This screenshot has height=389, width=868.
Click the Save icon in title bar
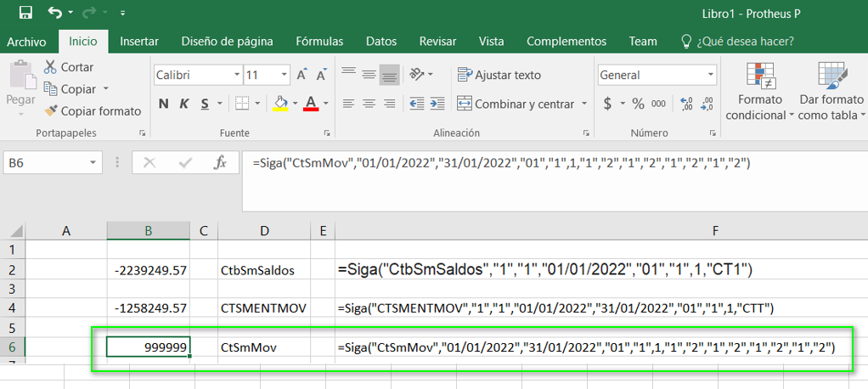(x=25, y=12)
